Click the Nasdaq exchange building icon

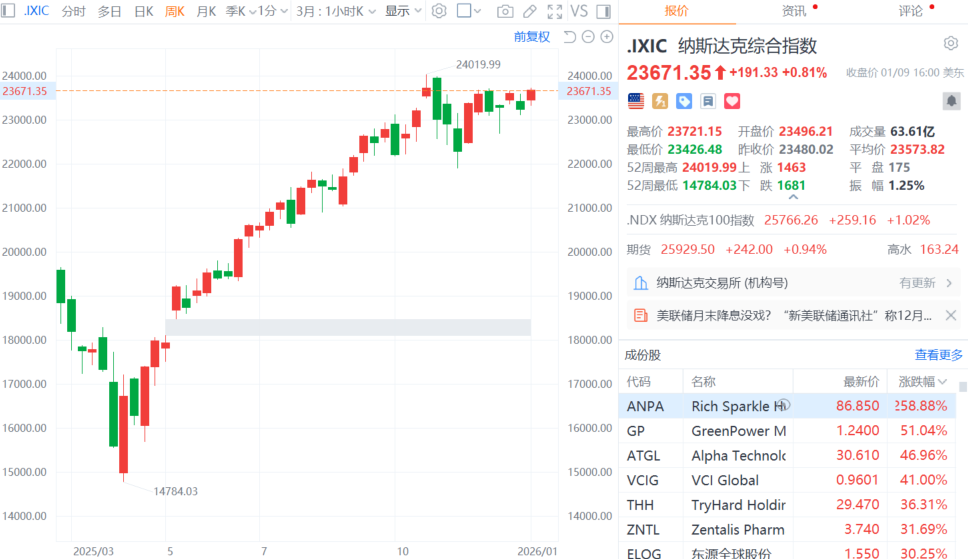coord(641,283)
